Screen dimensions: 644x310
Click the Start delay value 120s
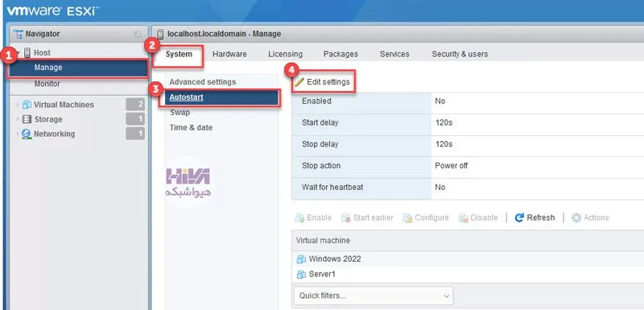pos(444,122)
